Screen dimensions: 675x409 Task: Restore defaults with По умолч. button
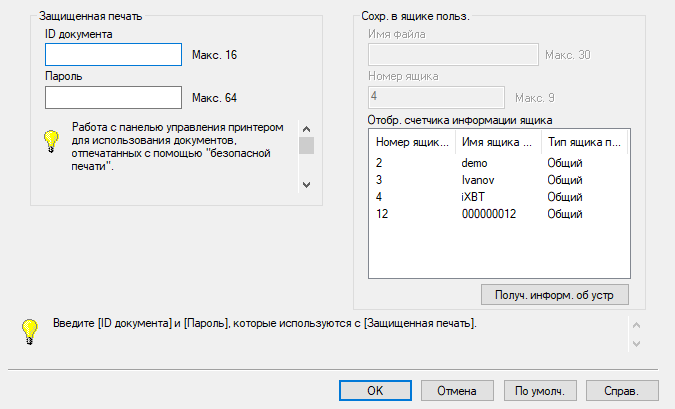pyautogui.click(x=539, y=390)
